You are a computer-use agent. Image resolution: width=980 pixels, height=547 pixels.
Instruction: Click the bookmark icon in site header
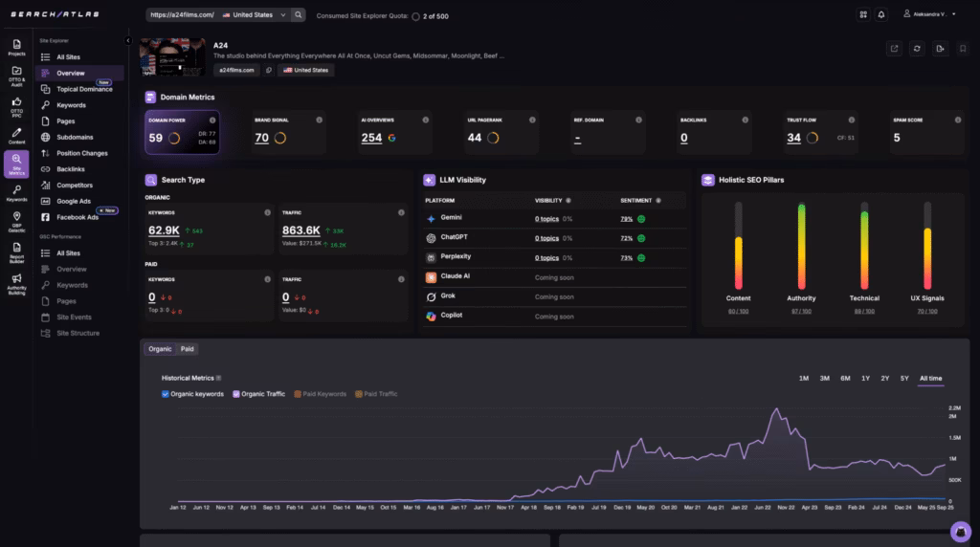coord(963,49)
